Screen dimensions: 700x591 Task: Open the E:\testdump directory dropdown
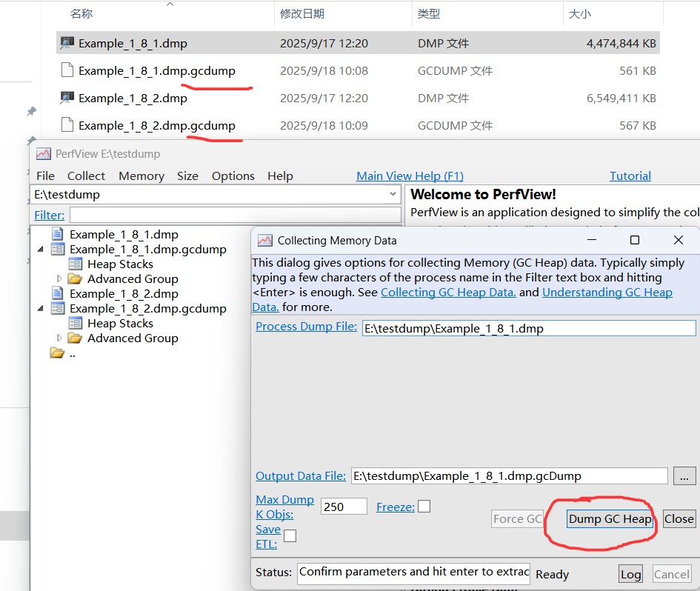click(393, 195)
